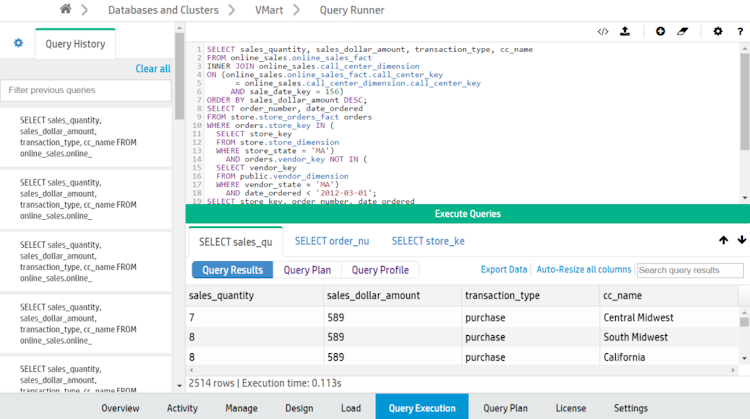Focus the Filter previous queries field
The image size is (750, 419).
coord(85,90)
